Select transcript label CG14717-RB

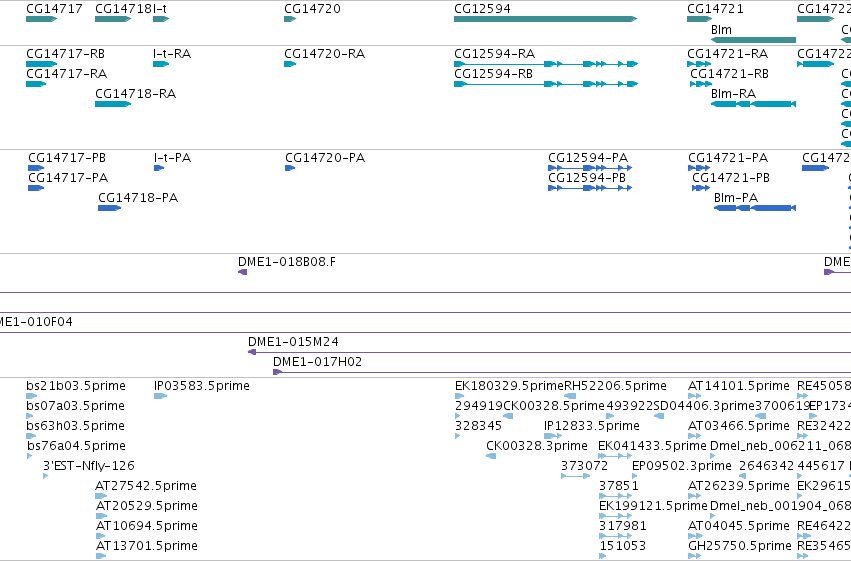(66, 54)
